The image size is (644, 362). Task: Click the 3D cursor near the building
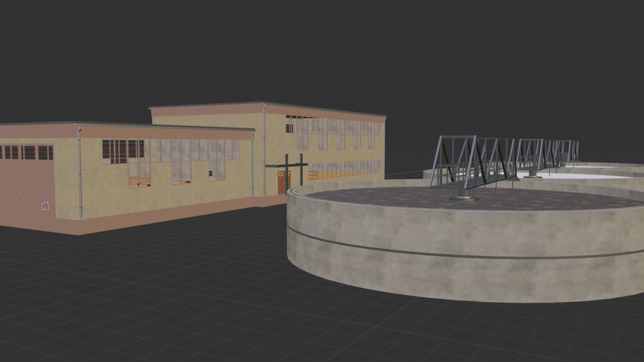click(45, 206)
